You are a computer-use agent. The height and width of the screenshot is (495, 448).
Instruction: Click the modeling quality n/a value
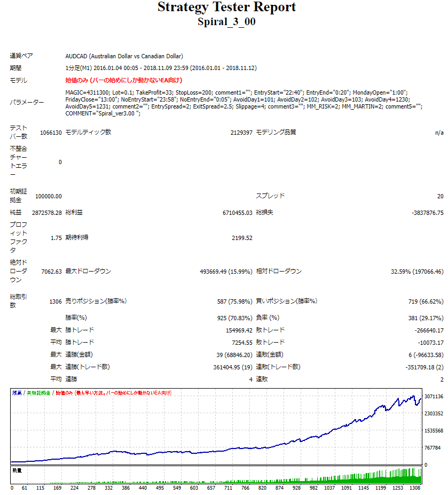pos(439,133)
